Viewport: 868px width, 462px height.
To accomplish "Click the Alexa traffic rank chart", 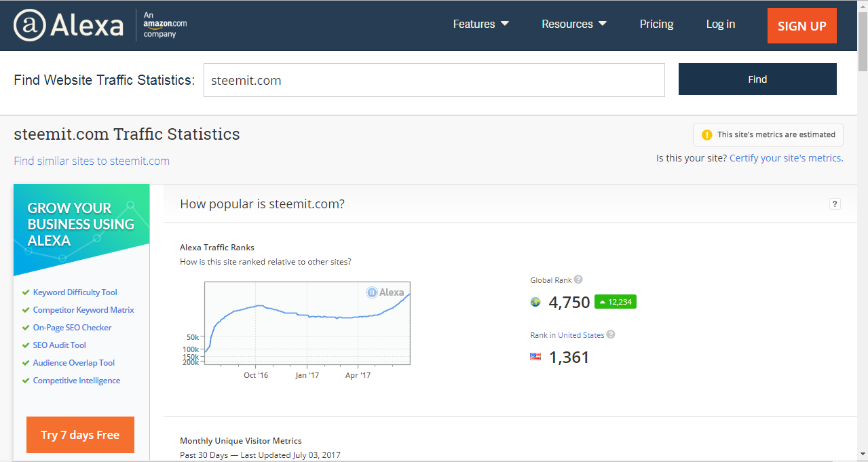I will point(307,324).
